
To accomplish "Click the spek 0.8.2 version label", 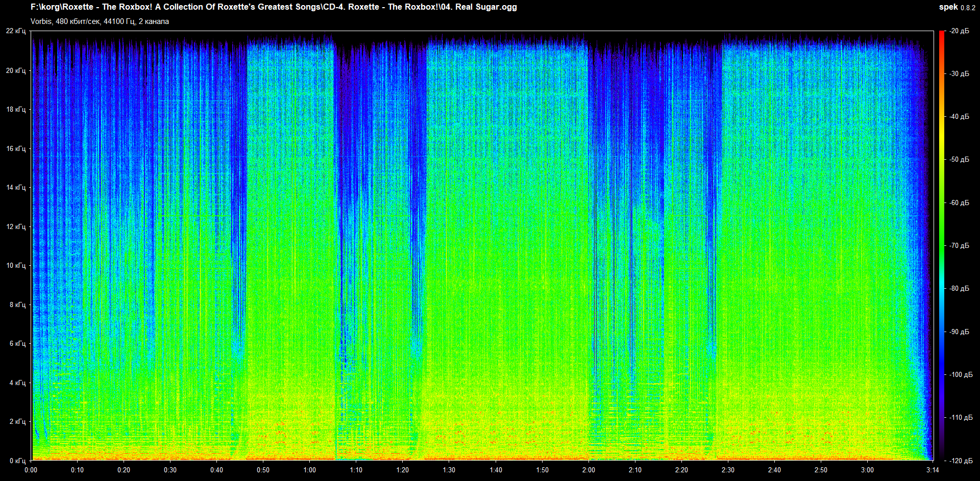I will coord(957,7).
